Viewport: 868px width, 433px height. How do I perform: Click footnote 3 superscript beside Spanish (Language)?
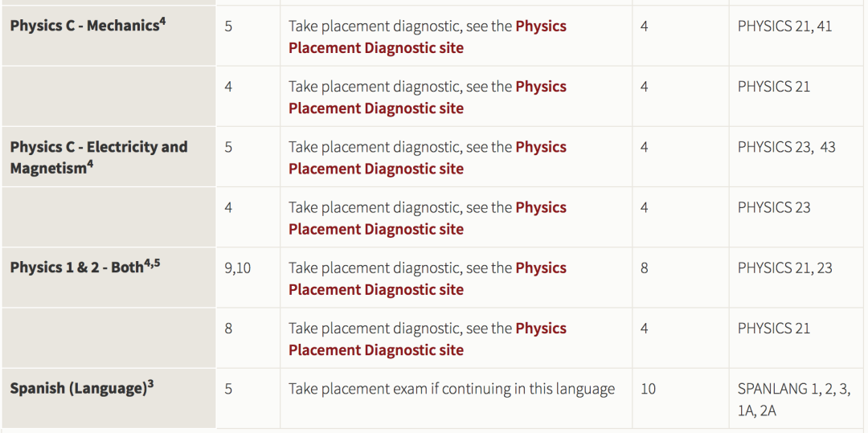[151, 384]
